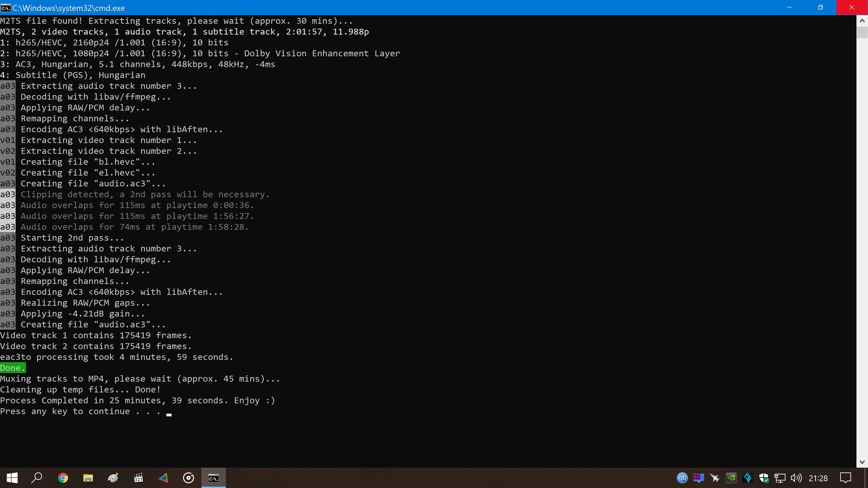Click 'Extracting video track number 1...' line
The image size is (868, 488).
[109, 140]
